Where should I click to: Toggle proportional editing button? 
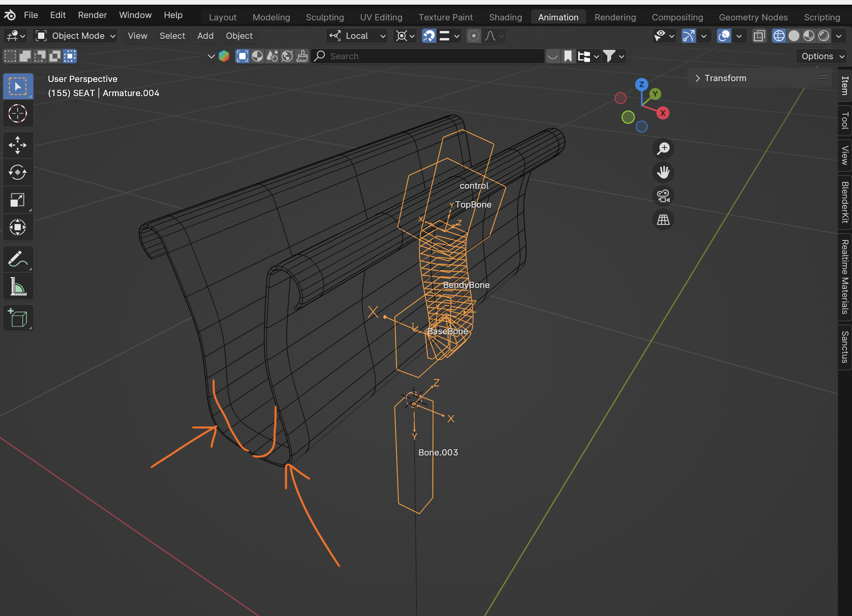click(474, 36)
